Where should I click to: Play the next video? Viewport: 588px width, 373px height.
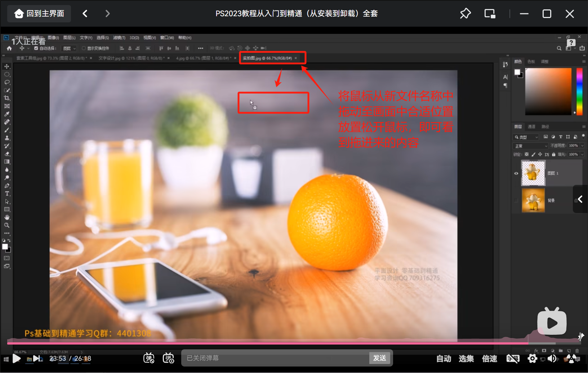point(37,358)
